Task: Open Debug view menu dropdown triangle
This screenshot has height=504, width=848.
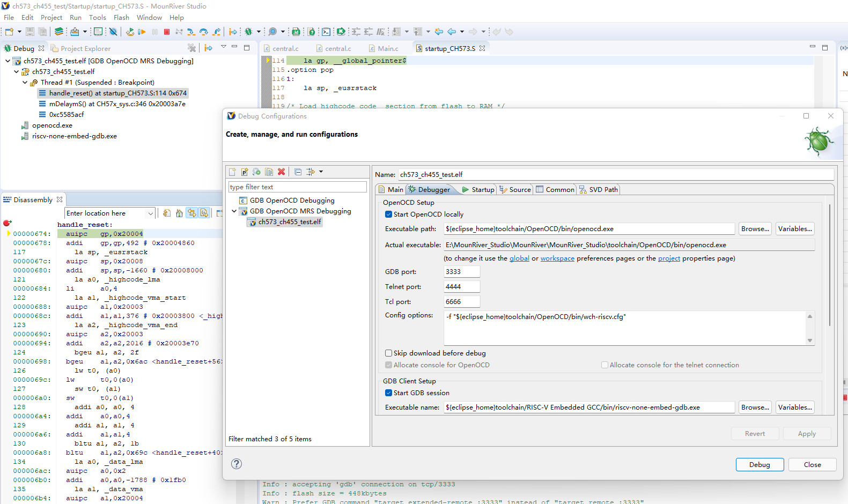Action: coord(224,47)
